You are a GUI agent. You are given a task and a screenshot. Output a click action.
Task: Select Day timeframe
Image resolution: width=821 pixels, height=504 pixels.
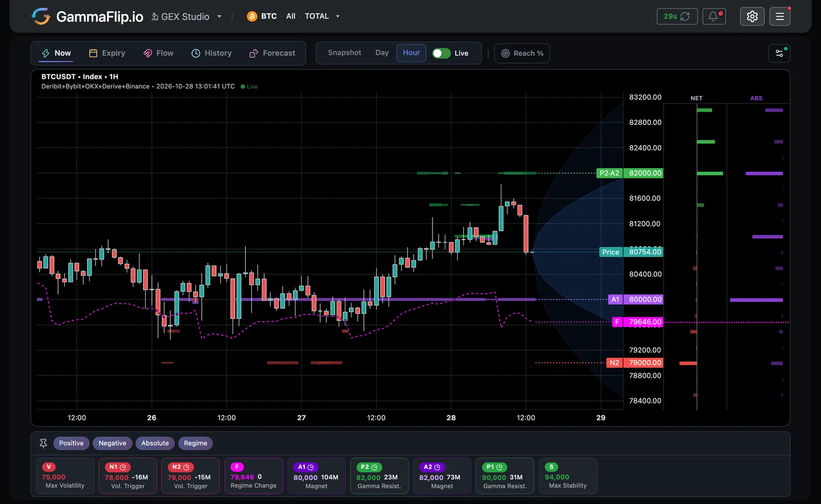(382, 53)
